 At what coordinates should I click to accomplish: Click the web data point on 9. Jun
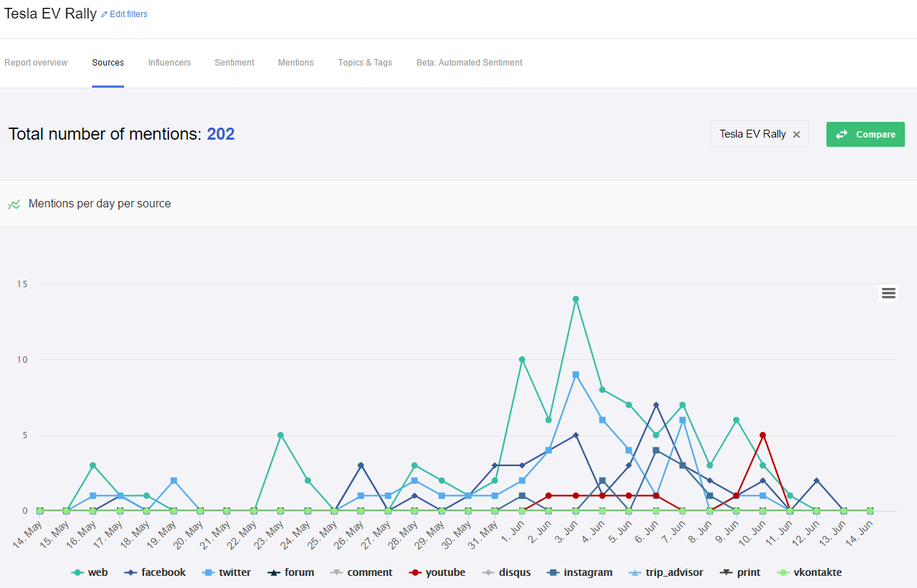coord(736,420)
